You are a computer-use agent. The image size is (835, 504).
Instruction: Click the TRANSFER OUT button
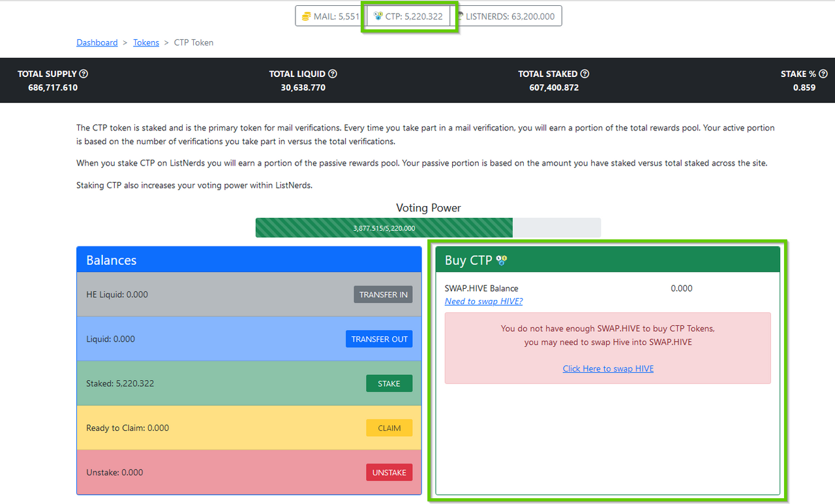click(379, 339)
